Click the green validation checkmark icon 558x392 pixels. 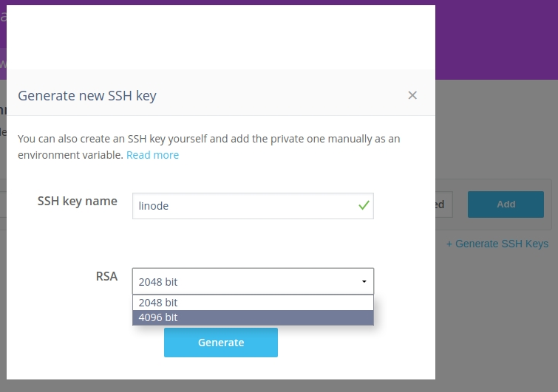click(x=364, y=205)
